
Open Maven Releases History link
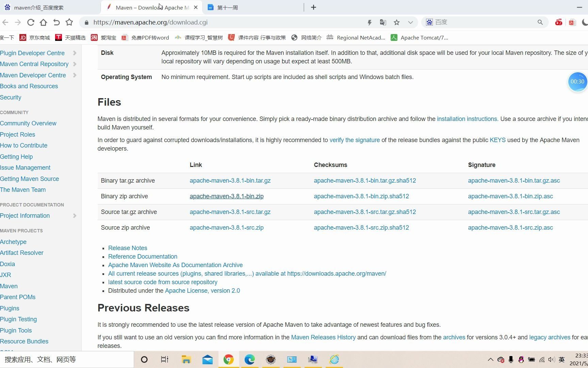pyautogui.click(x=323, y=337)
